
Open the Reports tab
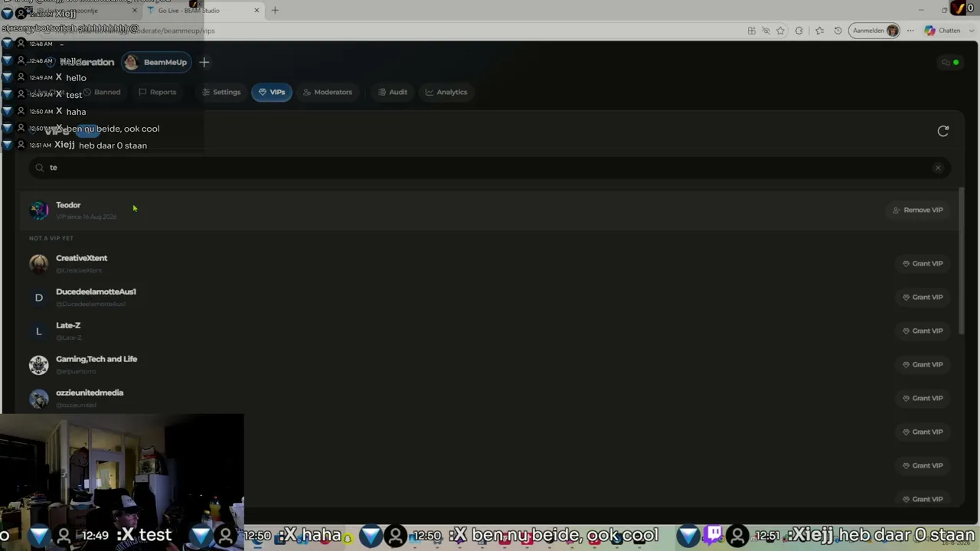157,92
